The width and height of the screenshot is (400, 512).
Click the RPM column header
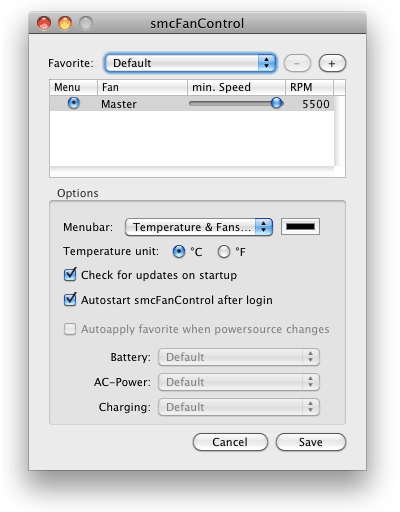point(309,87)
